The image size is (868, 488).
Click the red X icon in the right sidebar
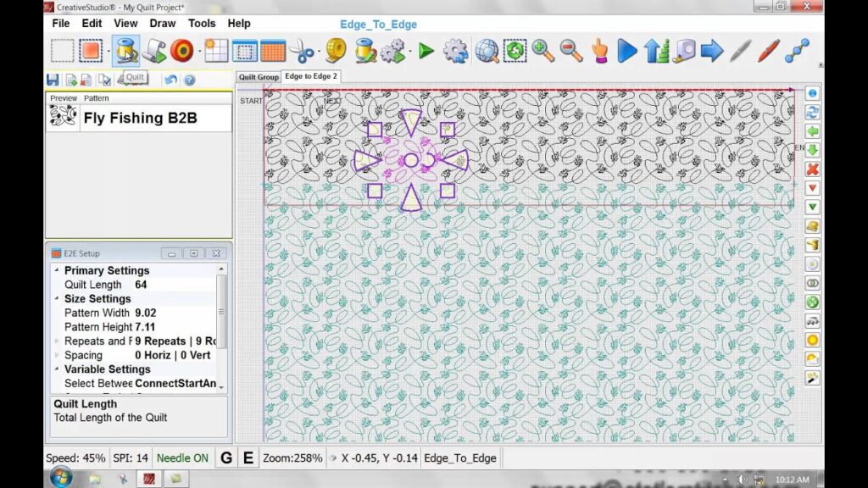[x=812, y=169]
